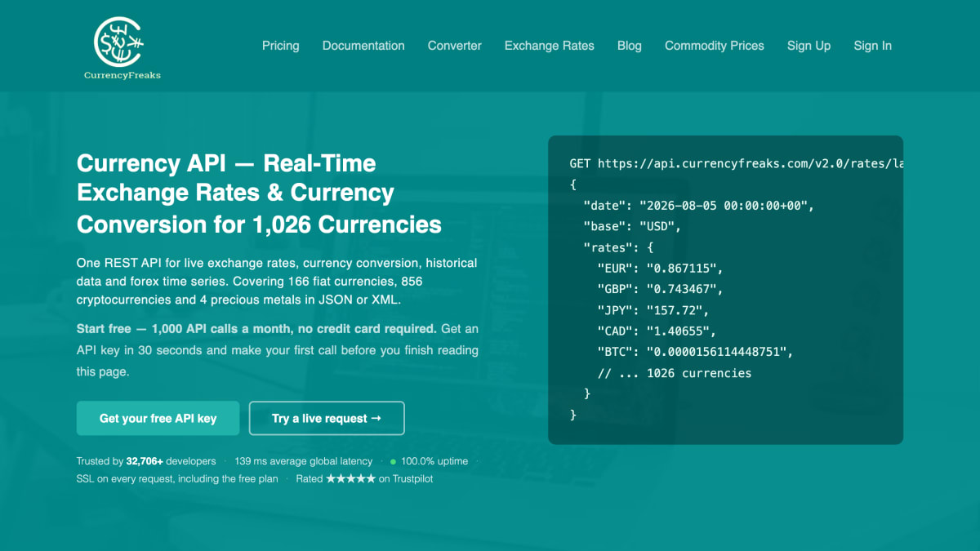Screen dimensions: 980x551
Task: Click the main Currency API headline
Action: point(260,193)
